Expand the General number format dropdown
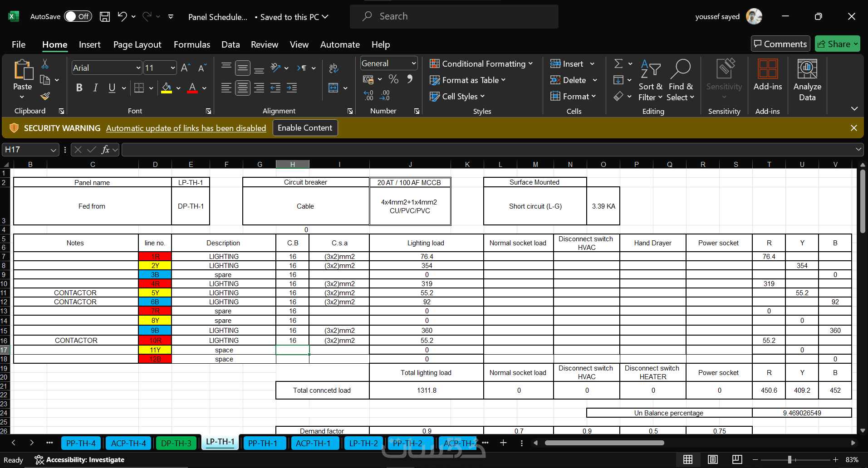This screenshot has width=868, height=468. coord(413,63)
